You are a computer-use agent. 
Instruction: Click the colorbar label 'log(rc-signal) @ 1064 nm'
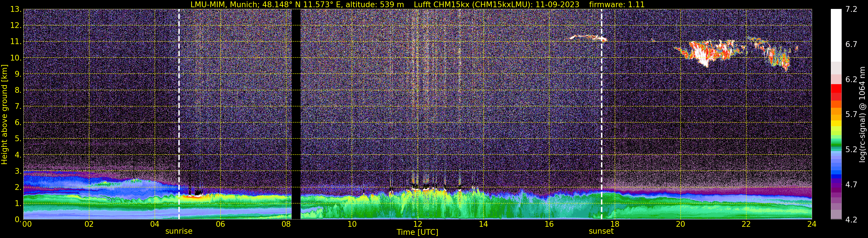862,114
